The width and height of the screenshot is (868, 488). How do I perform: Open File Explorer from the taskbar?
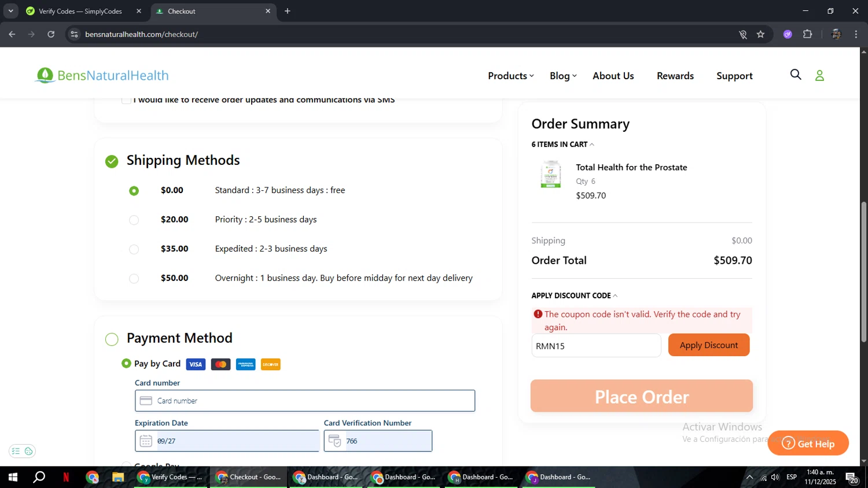click(x=118, y=477)
